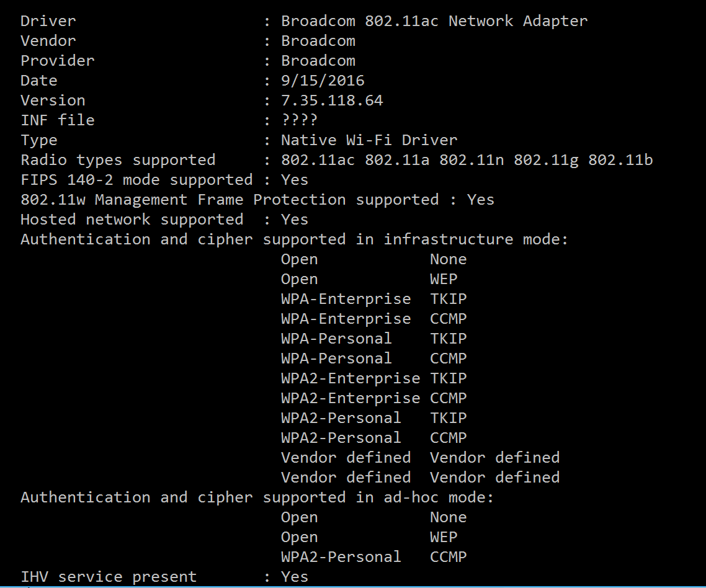Click Yes next to IHV service present

pos(295,577)
